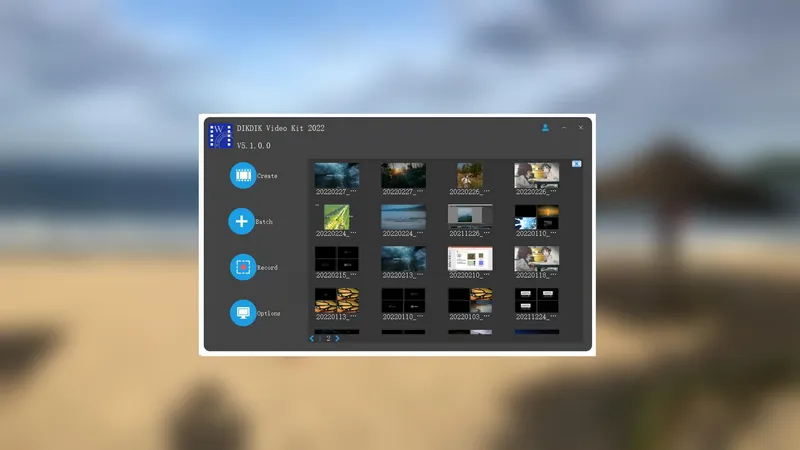Screen dimensions: 800x450
Task: Switch to page 1 of the gallery
Action: tap(320, 339)
